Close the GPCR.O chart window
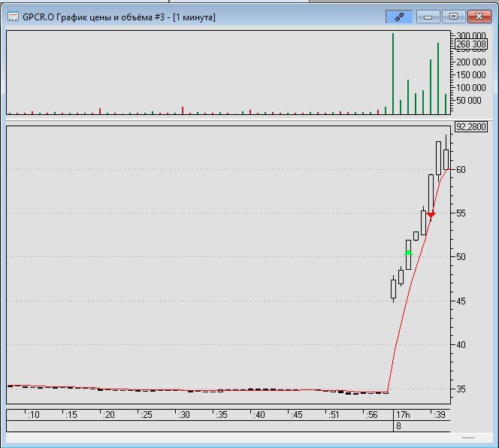This screenshot has width=499, height=448. point(477,16)
